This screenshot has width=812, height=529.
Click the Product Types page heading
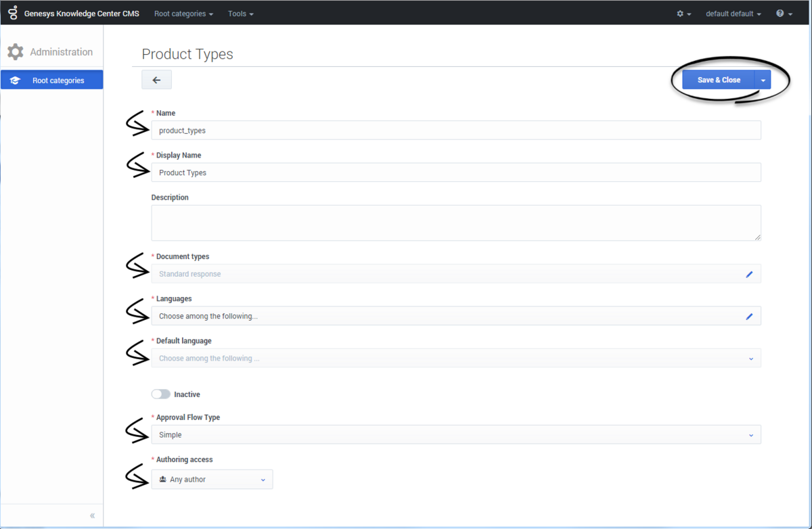[x=187, y=54]
